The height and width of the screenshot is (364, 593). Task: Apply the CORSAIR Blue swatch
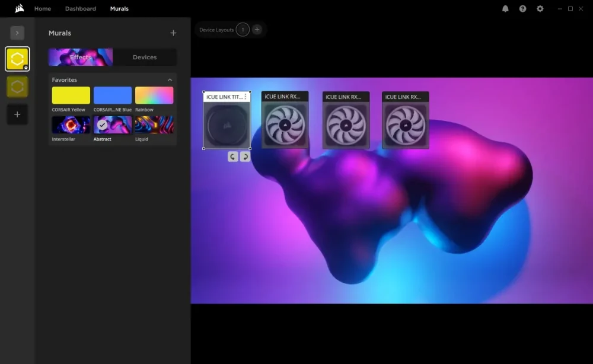tap(113, 95)
